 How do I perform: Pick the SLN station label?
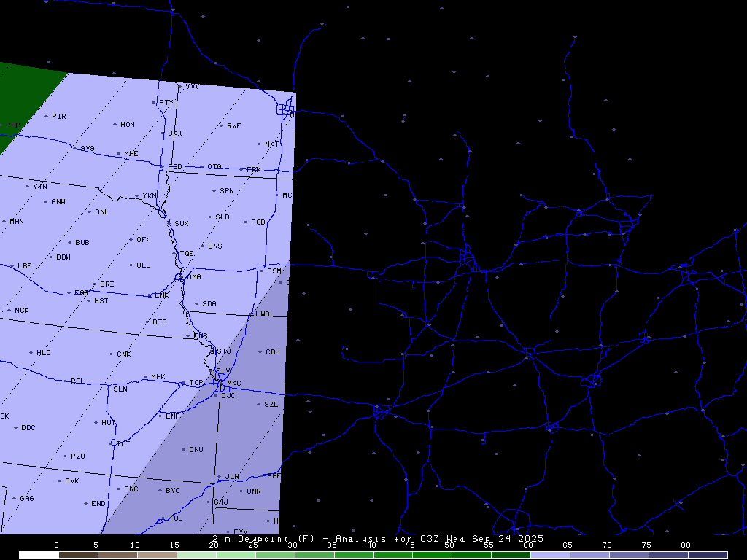pos(120,389)
